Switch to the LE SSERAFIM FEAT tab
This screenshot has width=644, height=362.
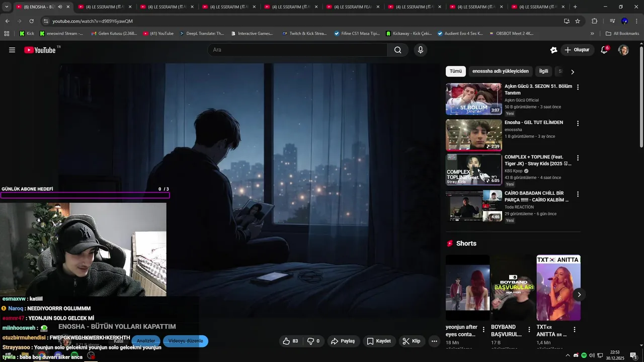point(353,7)
